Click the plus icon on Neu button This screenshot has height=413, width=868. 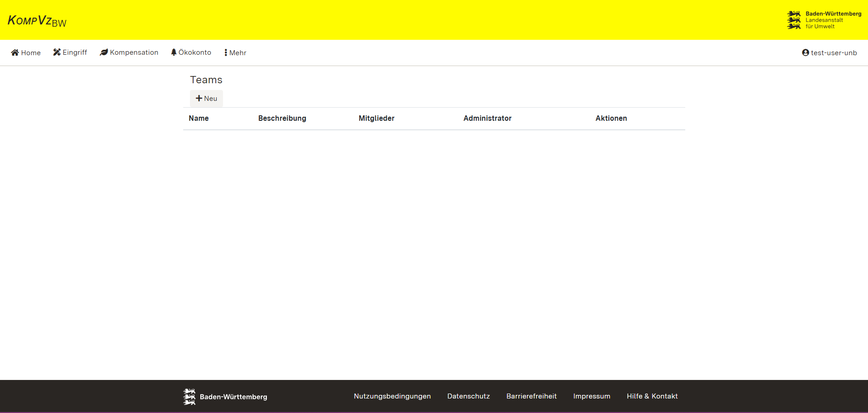coord(199,98)
